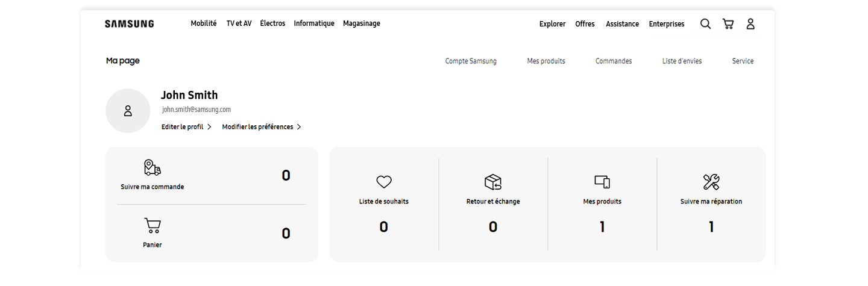Click the return box icon
The width and height of the screenshot is (868, 286).
click(x=493, y=182)
